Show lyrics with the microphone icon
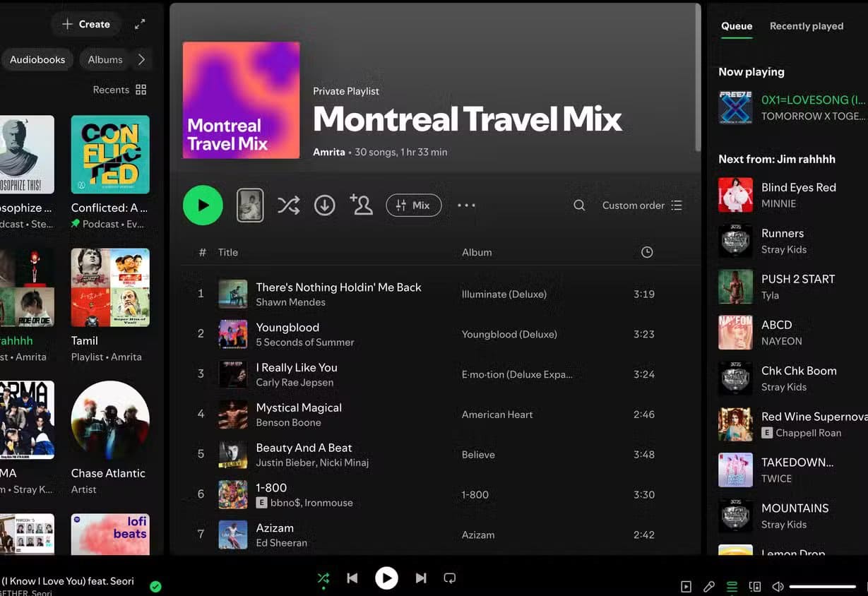The width and height of the screenshot is (868, 596). 709,587
